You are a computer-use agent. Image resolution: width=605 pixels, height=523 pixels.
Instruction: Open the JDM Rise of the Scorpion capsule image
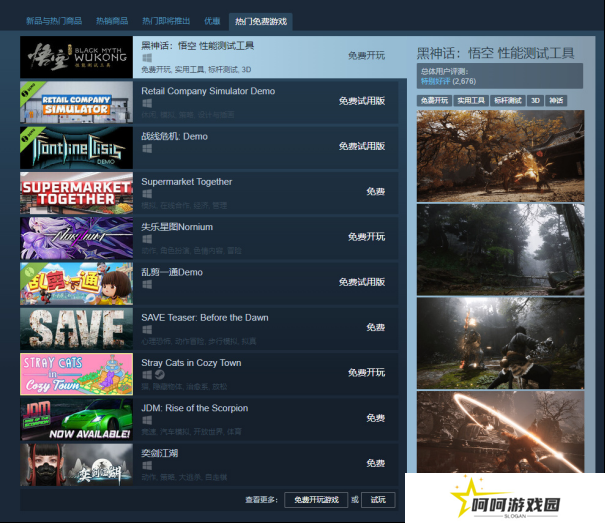76,419
